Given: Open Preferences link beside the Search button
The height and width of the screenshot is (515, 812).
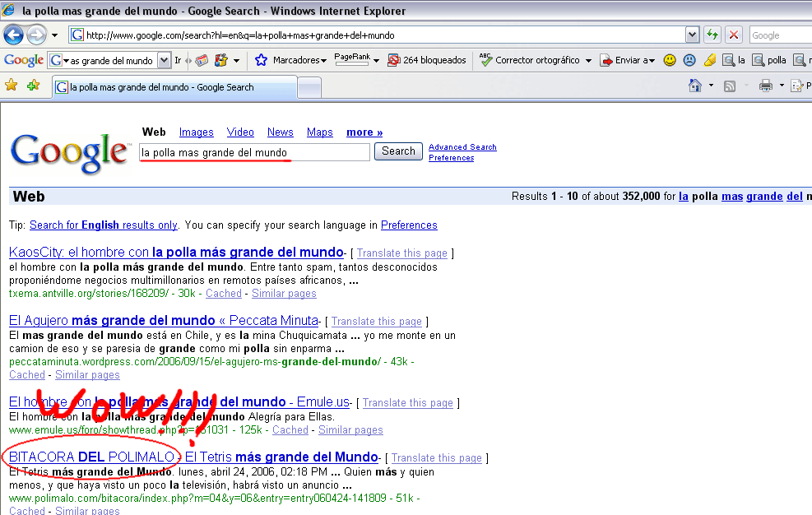Looking at the screenshot, I should [451, 158].
